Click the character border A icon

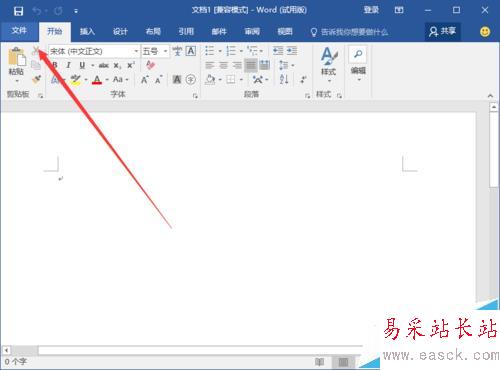tap(191, 51)
